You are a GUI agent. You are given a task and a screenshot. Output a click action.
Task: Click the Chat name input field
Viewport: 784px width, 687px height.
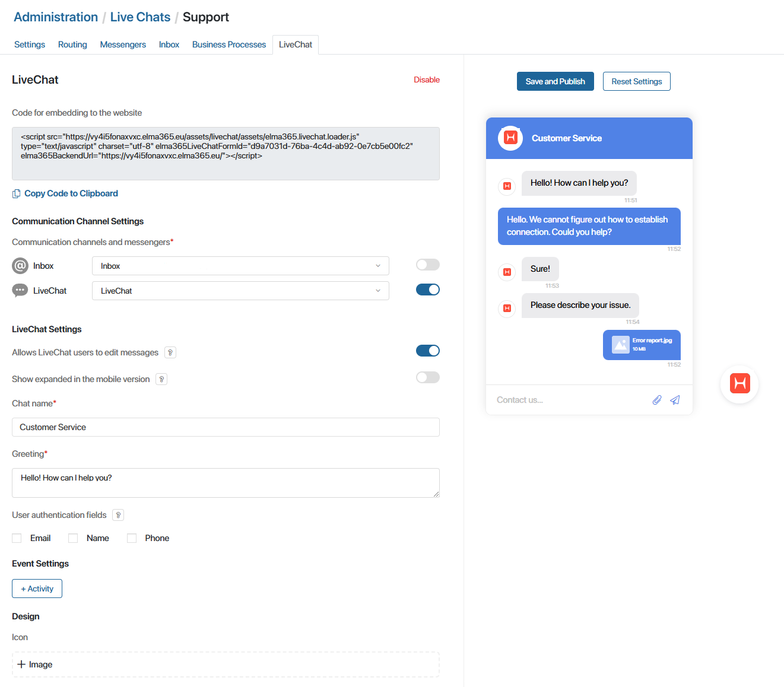click(x=226, y=427)
